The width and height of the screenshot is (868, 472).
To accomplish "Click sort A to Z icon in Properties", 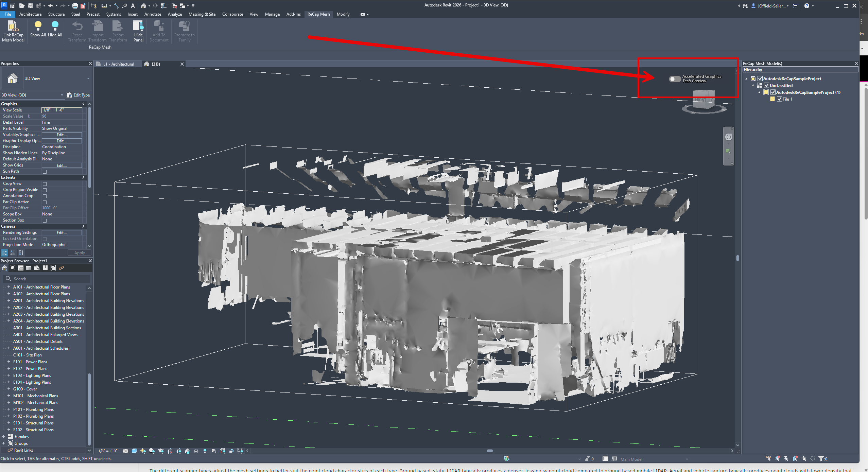I will pyautogui.click(x=13, y=253).
